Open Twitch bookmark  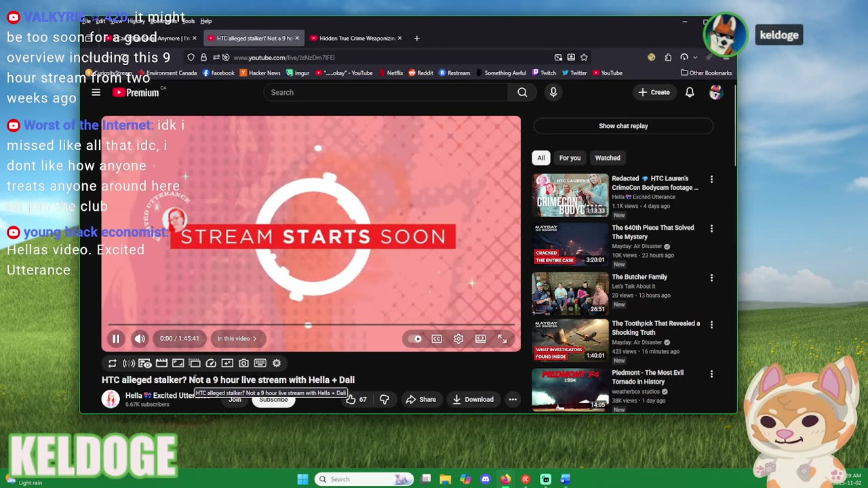[544, 73]
